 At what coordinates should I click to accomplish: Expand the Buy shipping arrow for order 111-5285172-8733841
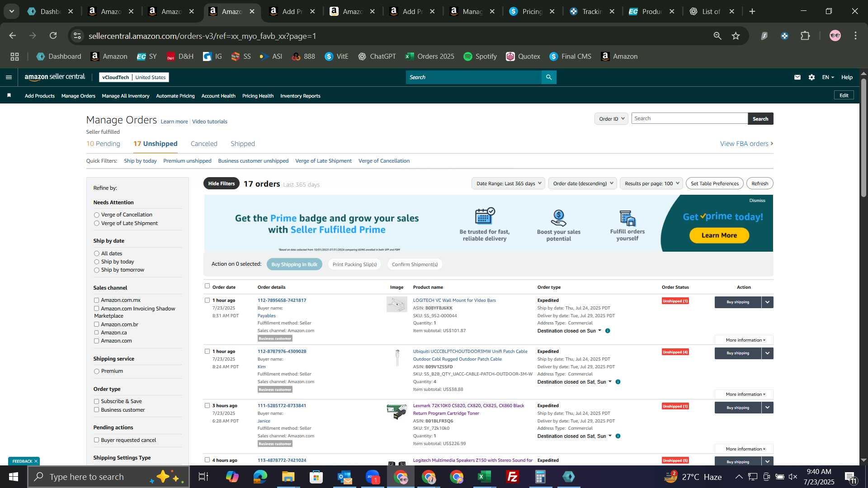coord(767,408)
